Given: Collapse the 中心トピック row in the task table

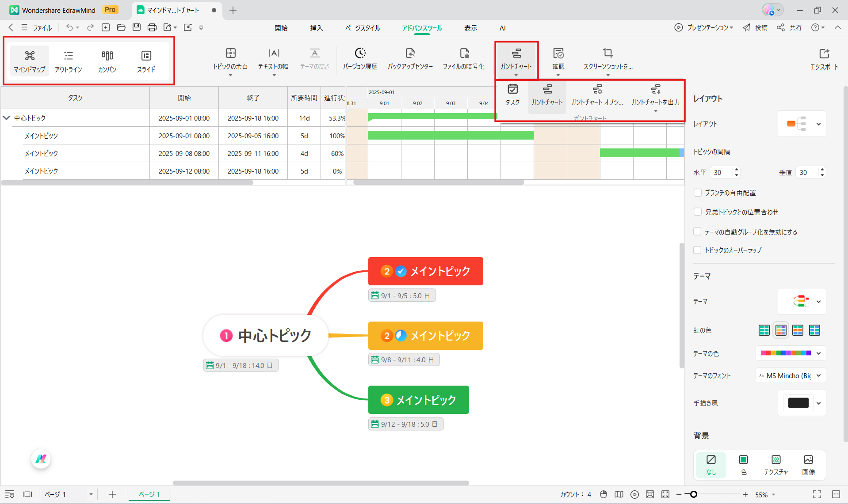Looking at the screenshot, I should tap(6, 117).
